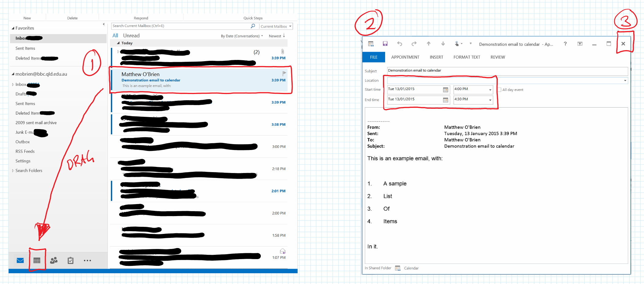
Task: Open People via the contacts icon
Action: tap(54, 260)
